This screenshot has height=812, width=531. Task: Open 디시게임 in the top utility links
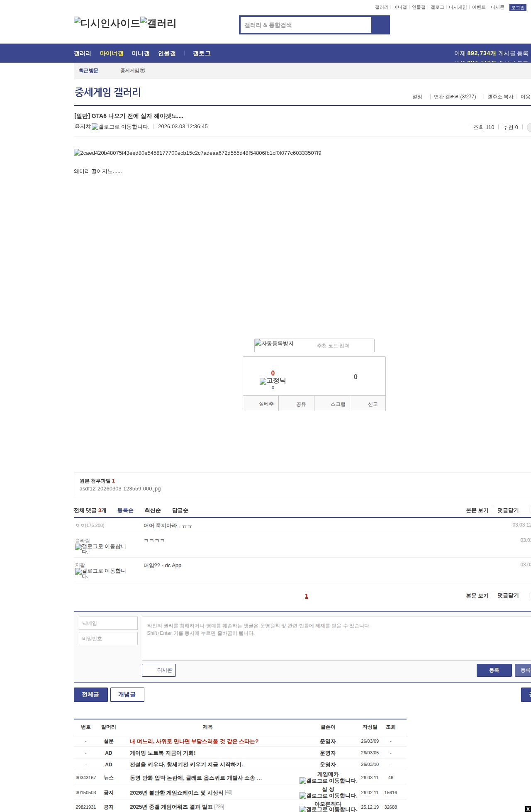[458, 7]
